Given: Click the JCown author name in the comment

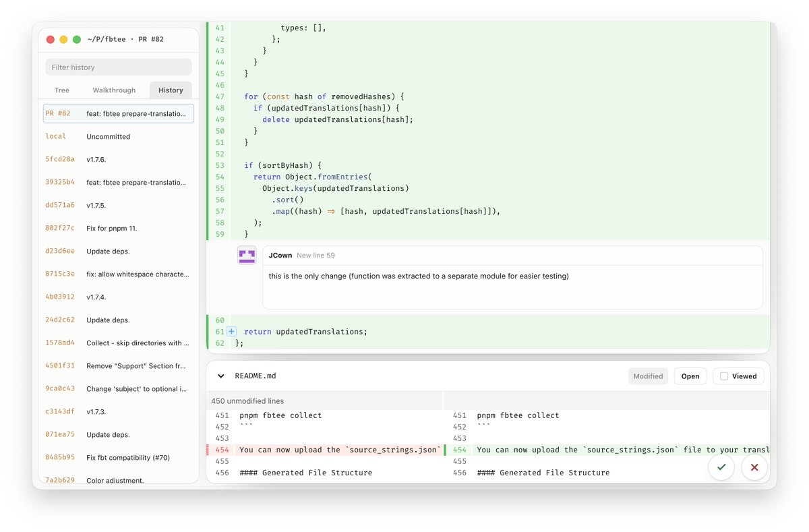Looking at the screenshot, I should click(x=280, y=256).
